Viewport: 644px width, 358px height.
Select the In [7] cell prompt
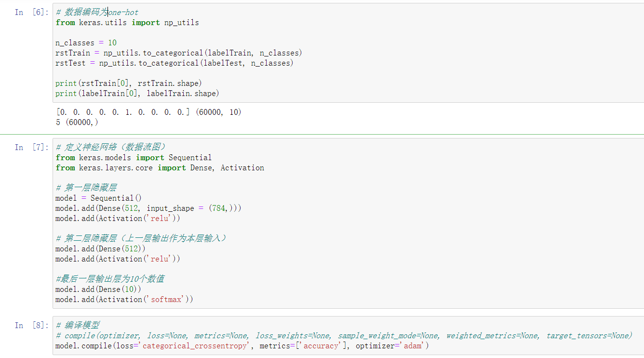tap(29, 148)
